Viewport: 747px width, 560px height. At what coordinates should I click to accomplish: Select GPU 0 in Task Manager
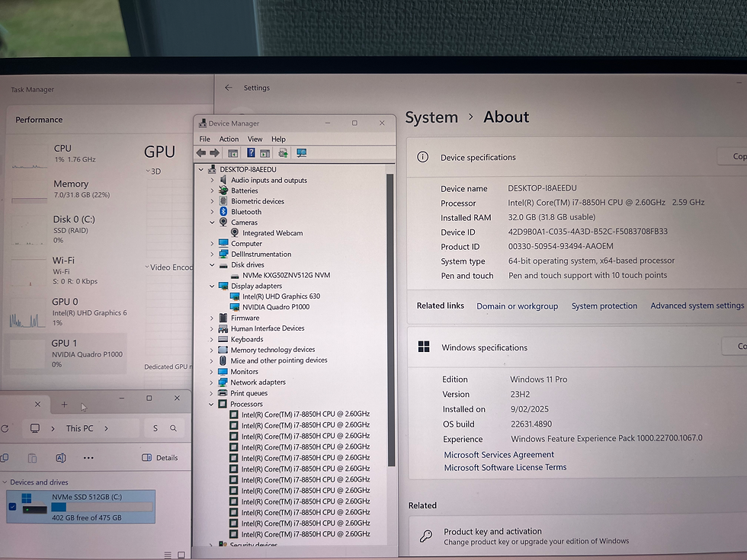click(68, 312)
